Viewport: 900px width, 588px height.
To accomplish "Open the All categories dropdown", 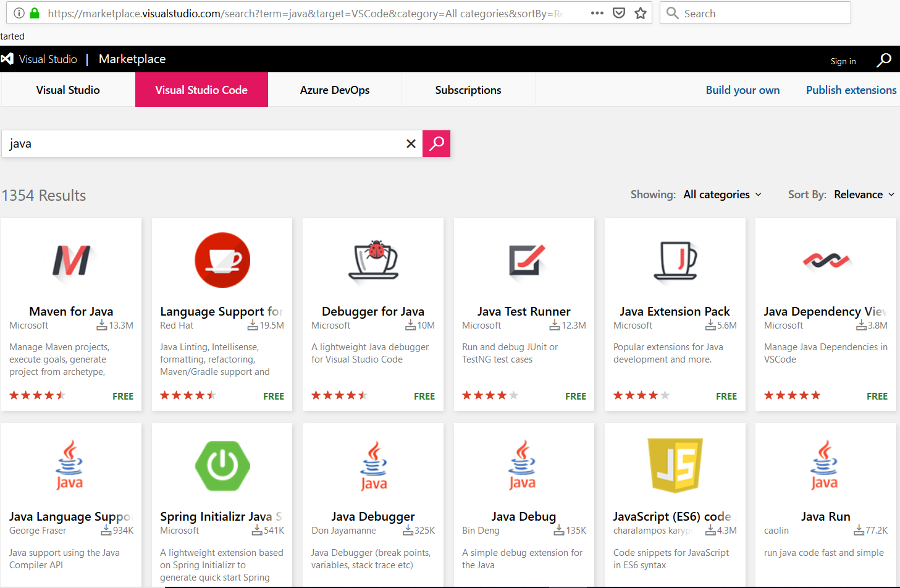I will tap(722, 195).
